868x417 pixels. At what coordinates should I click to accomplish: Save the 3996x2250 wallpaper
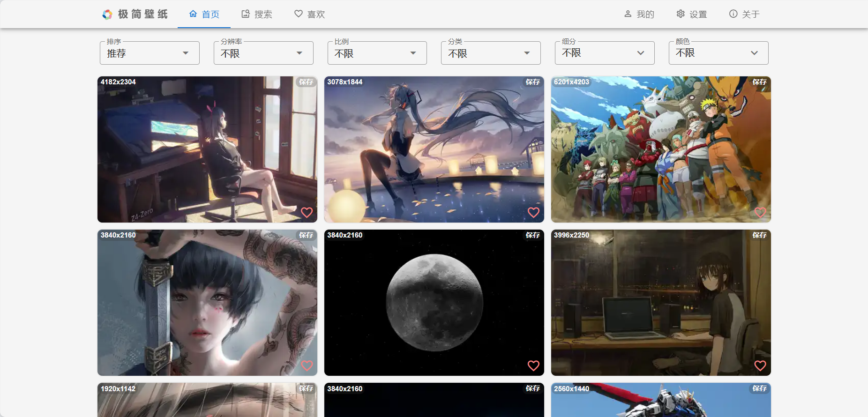pos(760,235)
